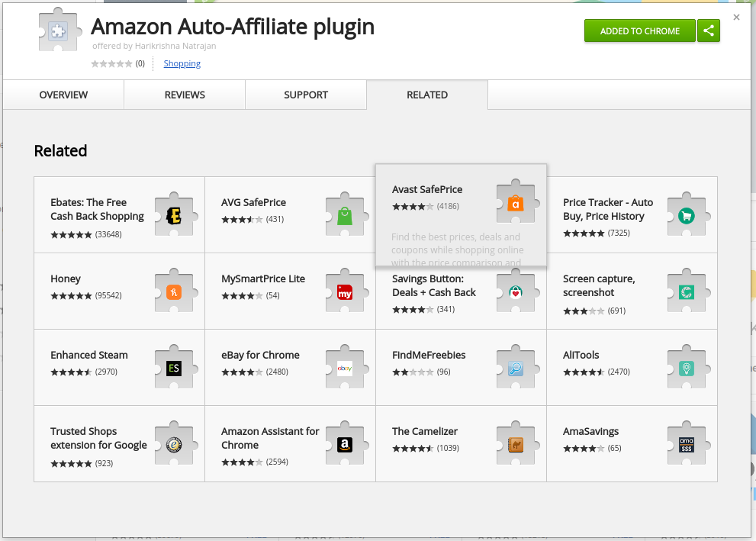Open Ebates: The Free Cash Back Shopping title
Image resolution: width=756 pixels, height=541 pixels.
pos(98,209)
